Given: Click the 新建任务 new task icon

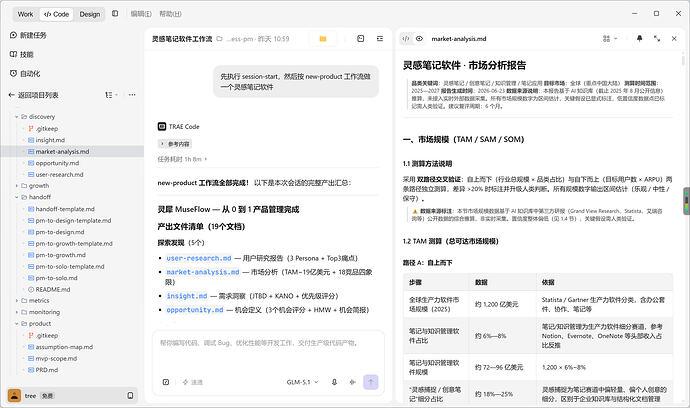Looking at the screenshot, I should [x=13, y=35].
